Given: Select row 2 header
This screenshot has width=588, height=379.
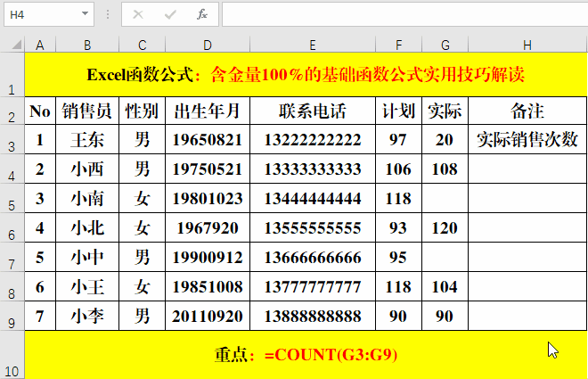Looking at the screenshot, I should click(12, 111).
